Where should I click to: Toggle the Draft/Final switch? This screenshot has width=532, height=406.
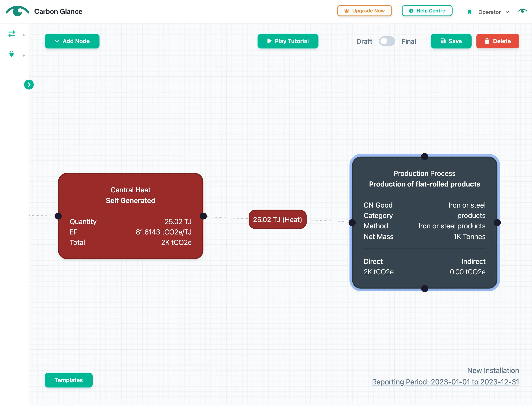pyautogui.click(x=387, y=41)
